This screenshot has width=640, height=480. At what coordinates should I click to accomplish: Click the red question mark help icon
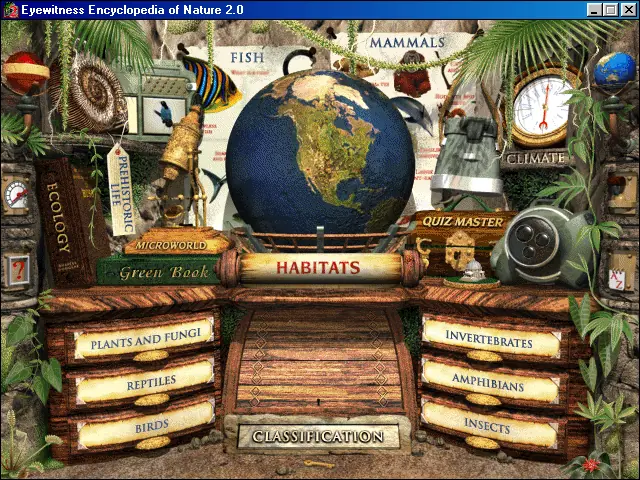18,270
